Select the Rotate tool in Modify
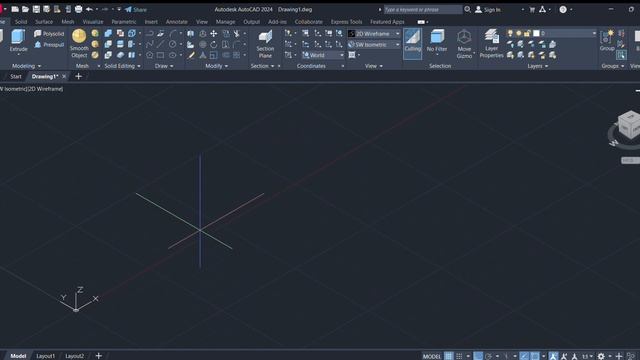The image size is (640, 360). tap(213, 44)
